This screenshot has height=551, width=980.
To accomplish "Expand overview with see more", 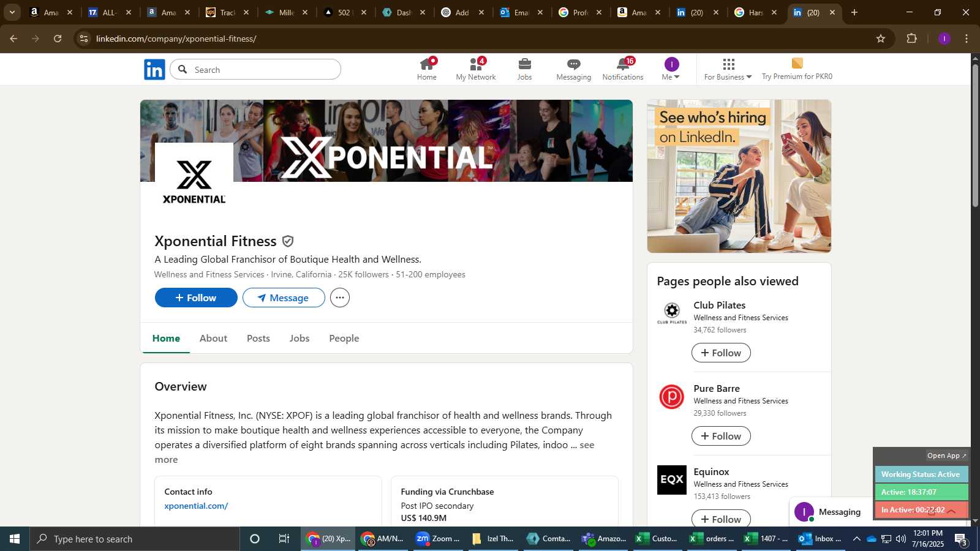I will 587,445.
